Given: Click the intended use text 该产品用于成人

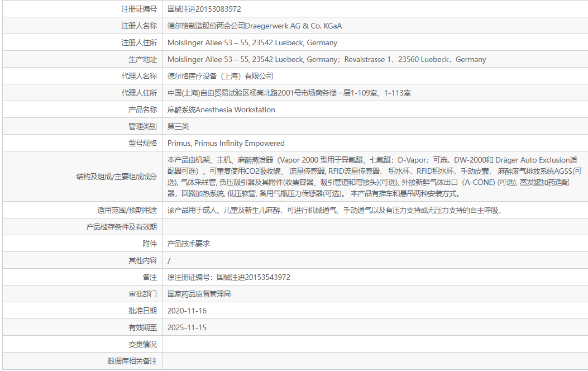Looking at the screenshot, I should (x=334, y=211).
